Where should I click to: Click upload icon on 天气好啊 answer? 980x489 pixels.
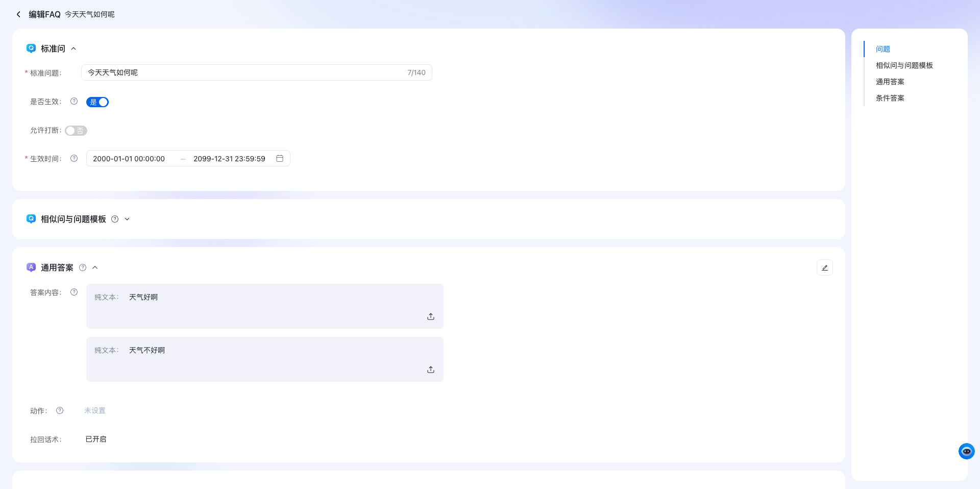click(x=431, y=316)
